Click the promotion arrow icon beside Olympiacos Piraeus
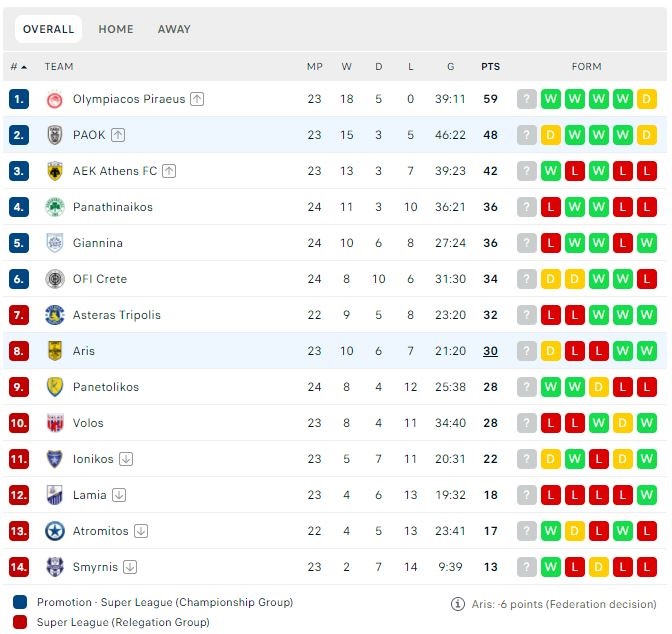Screen dimensions: 672x634 (x=197, y=99)
